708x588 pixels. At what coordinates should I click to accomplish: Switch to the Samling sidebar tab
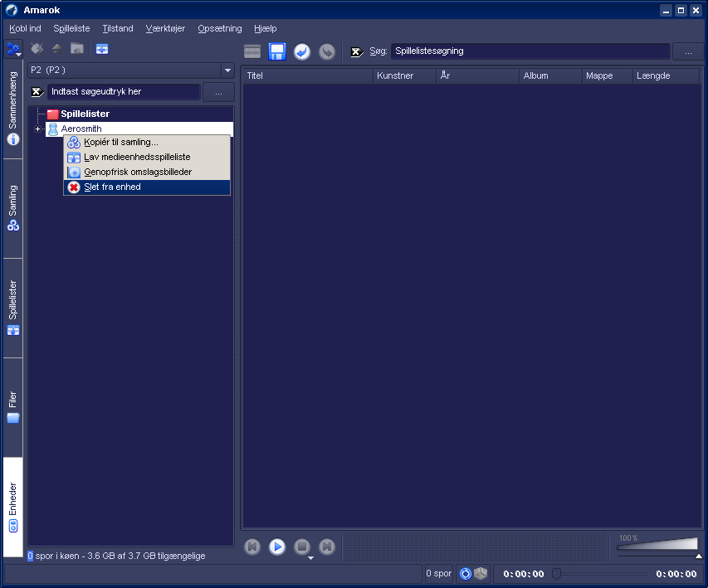point(13,208)
